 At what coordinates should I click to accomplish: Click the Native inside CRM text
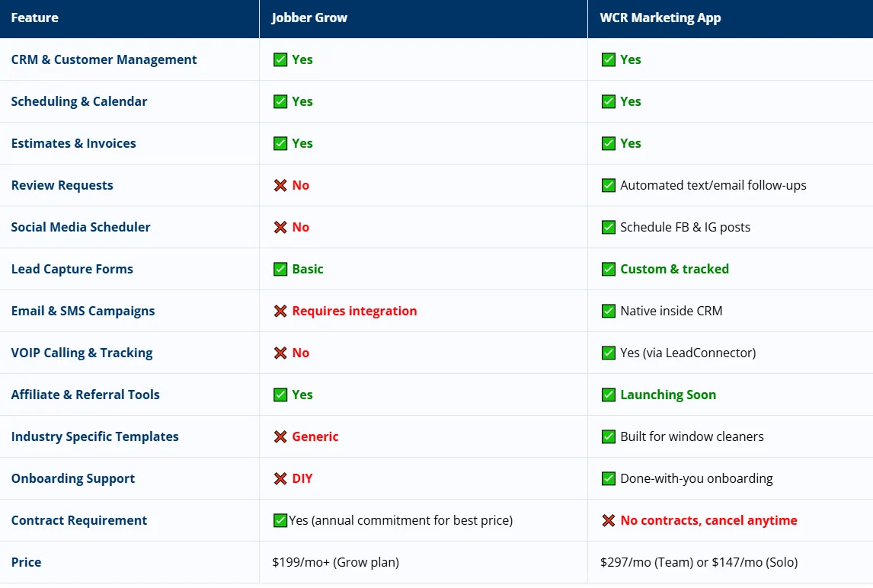(671, 311)
